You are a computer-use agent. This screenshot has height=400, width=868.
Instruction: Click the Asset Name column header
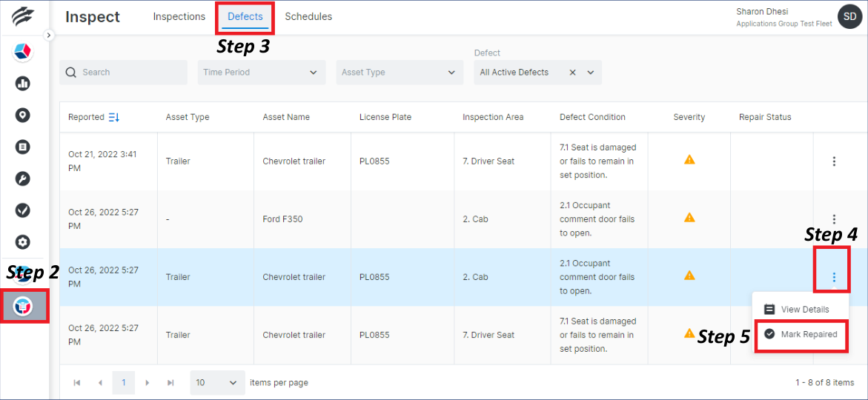tap(286, 117)
